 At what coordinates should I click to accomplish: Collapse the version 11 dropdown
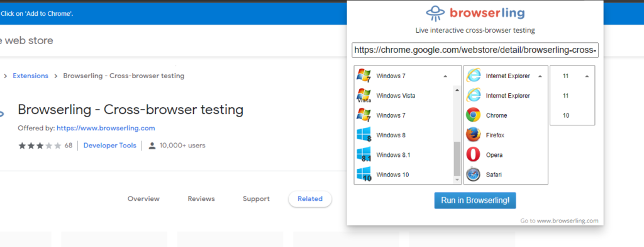pyautogui.click(x=587, y=76)
